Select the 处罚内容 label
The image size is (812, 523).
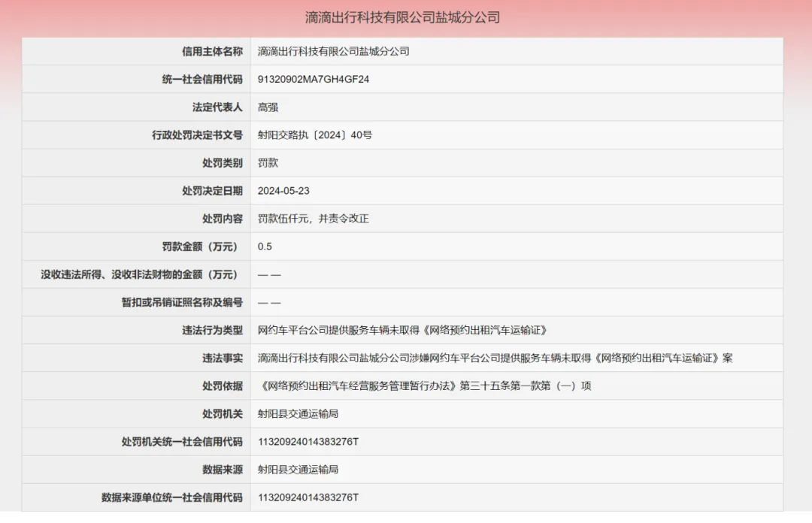pyautogui.click(x=223, y=219)
